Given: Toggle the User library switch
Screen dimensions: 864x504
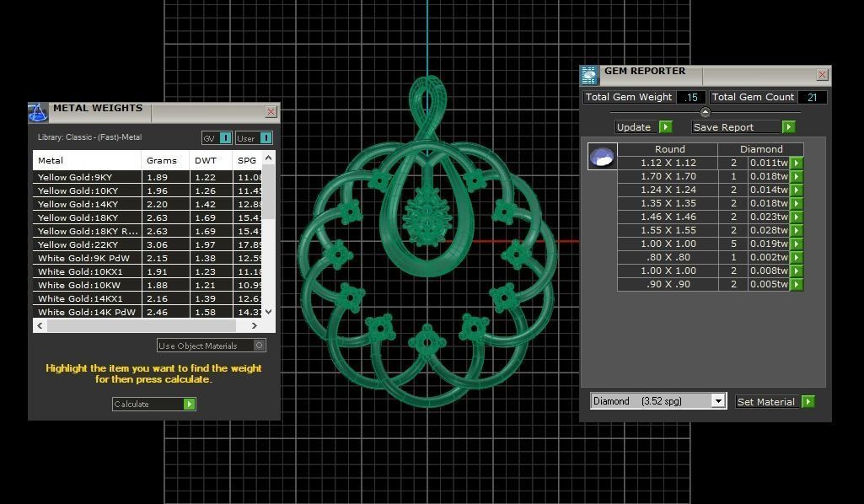Looking at the screenshot, I should (266, 138).
